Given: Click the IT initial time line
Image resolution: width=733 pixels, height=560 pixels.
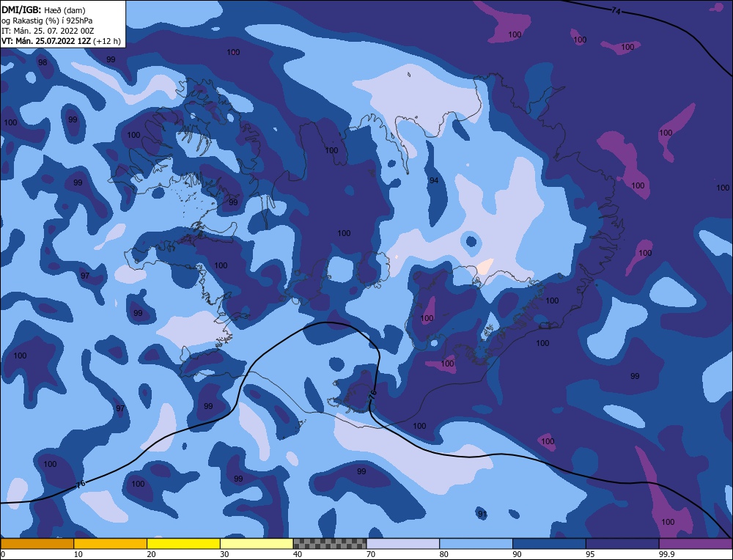Looking at the screenshot, I should pos(48,30).
